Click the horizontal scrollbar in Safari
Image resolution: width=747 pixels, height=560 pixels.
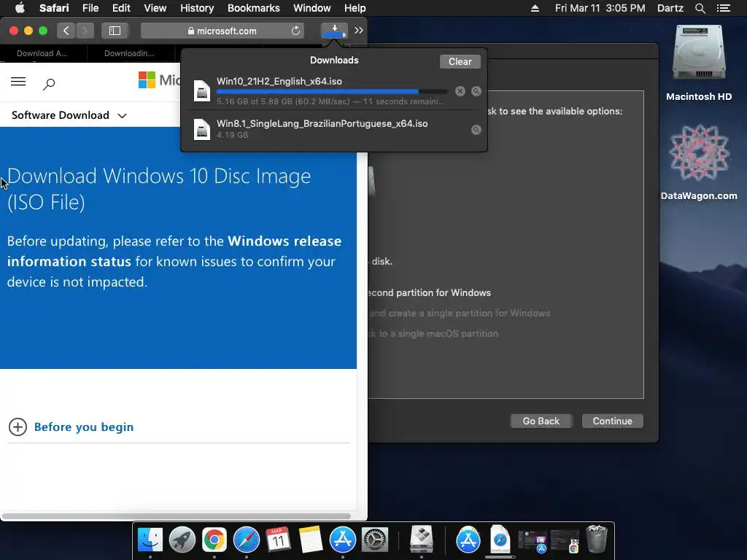(x=177, y=516)
